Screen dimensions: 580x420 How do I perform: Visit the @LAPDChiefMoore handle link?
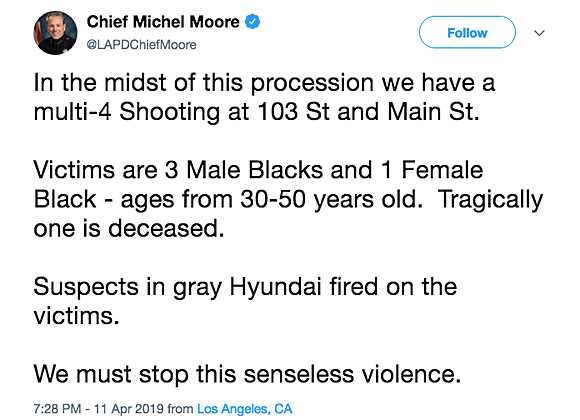(x=141, y=45)
